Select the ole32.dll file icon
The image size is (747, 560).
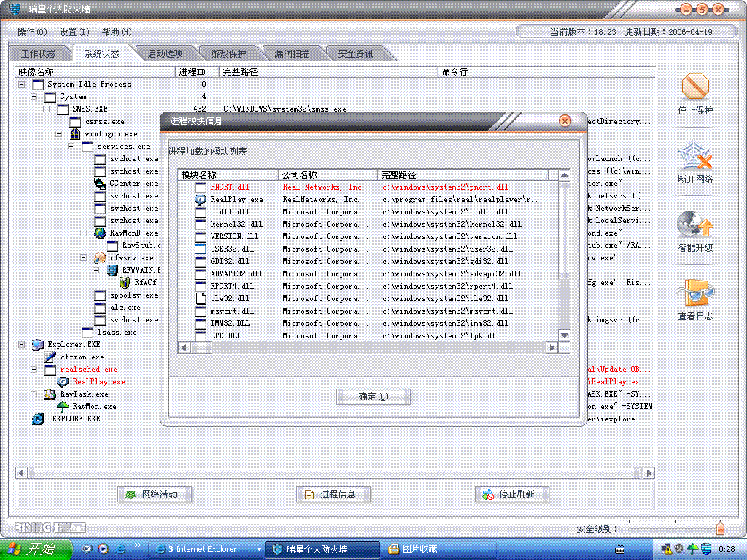click(201, 298)
